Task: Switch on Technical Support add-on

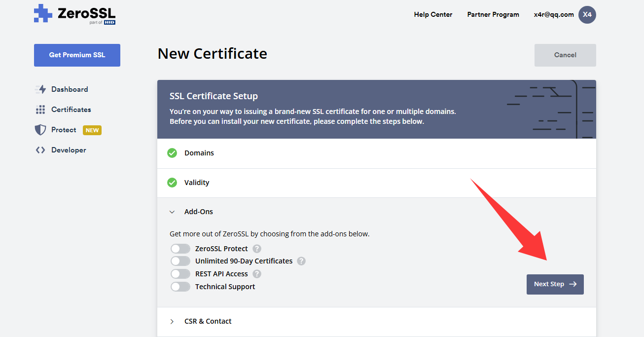Action: [180, 287]
